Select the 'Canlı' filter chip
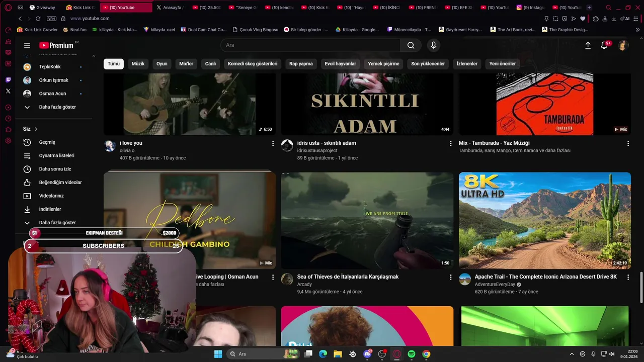 pos(210,64)
